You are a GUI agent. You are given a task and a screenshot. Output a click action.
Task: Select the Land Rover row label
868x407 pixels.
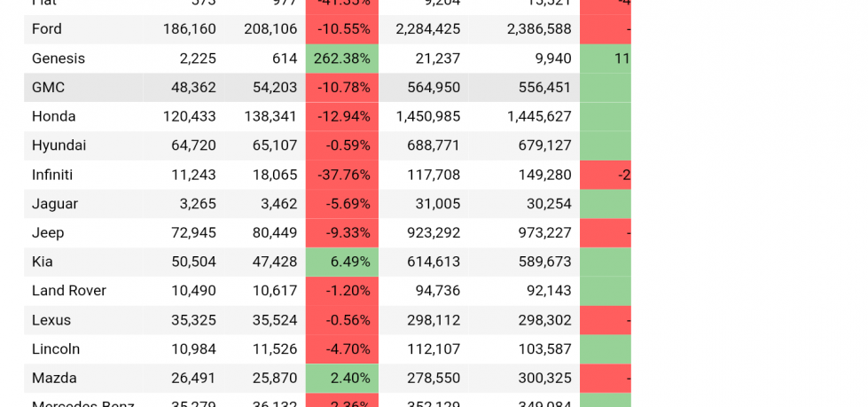pyautogui.click(x=69, y=291)
